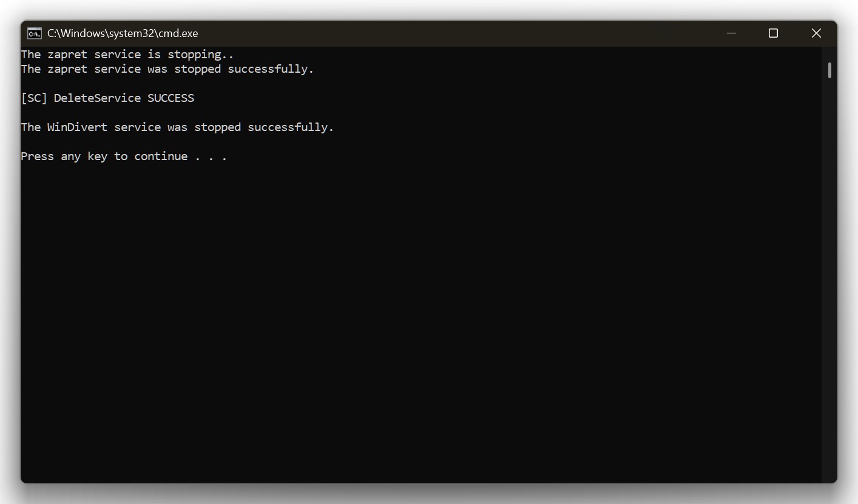Minimize the command prompt window

[x=731, y=33]
